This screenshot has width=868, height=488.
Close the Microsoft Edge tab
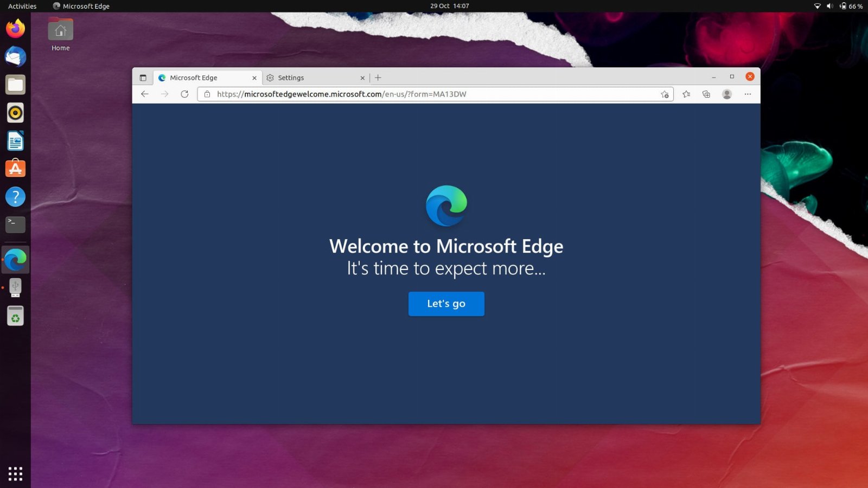coord(254,78)
